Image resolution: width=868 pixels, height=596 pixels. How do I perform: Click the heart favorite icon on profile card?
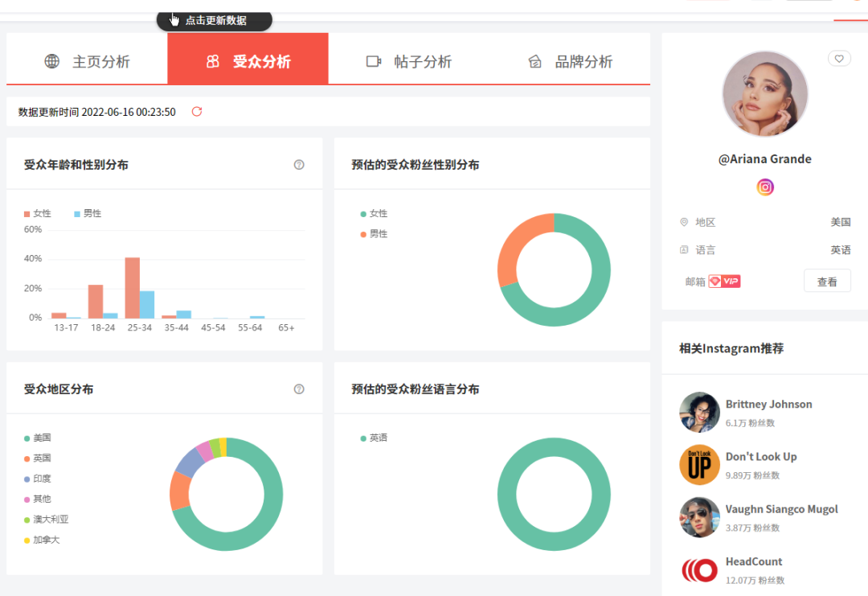[x=839, y=58]
